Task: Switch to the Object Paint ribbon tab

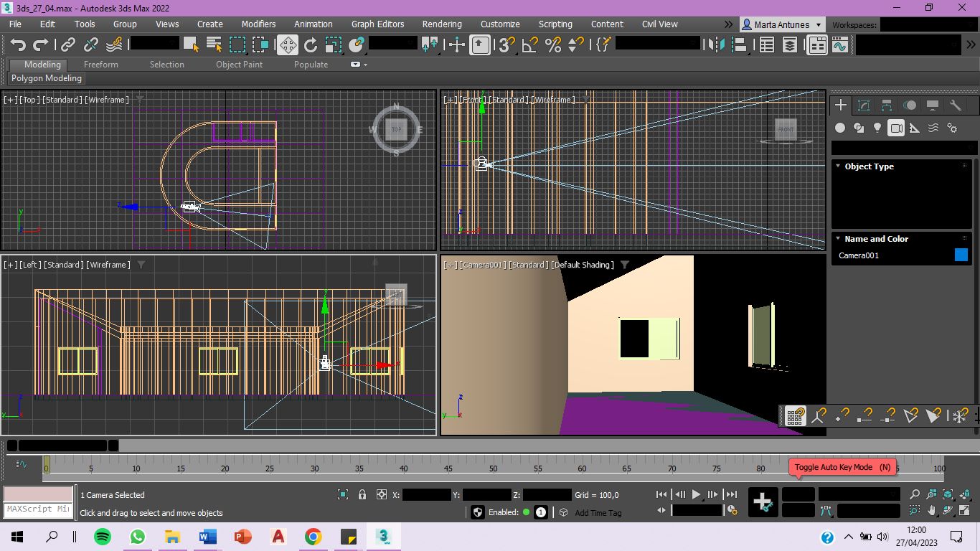Action: click(x=239, y=65)
